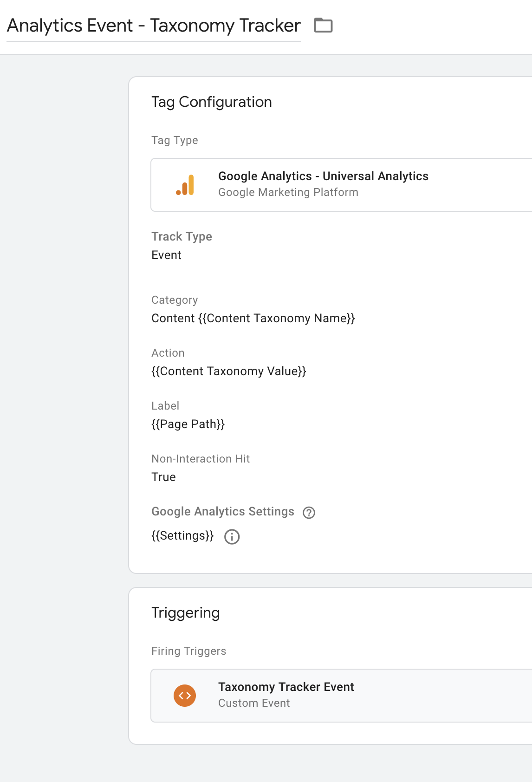Click the info icon next to {{Settings}}
Viewport: 532px width, 782px height.
(232, 536)
